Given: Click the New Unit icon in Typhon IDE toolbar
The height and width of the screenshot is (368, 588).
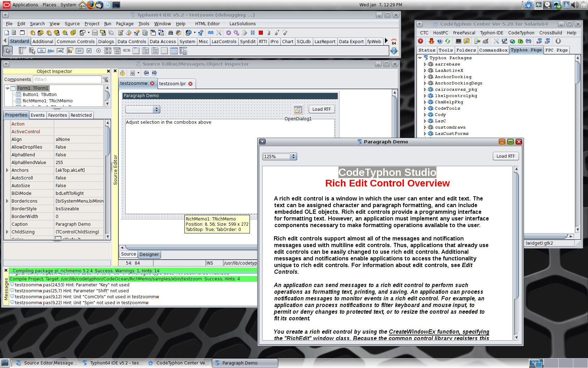Looking at the screenshot, I should [x=14, y=33].
